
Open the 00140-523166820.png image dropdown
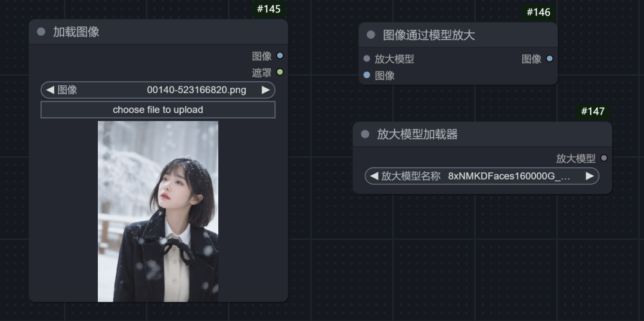pos(158,90)
